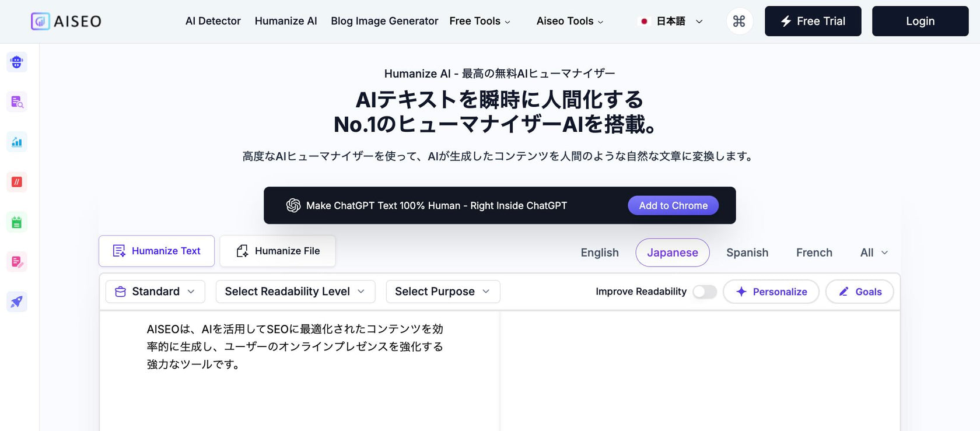This screenshot has width=980, height=431.
Task: Open the red double-slash sidebar icon
Action: [17, 182]
